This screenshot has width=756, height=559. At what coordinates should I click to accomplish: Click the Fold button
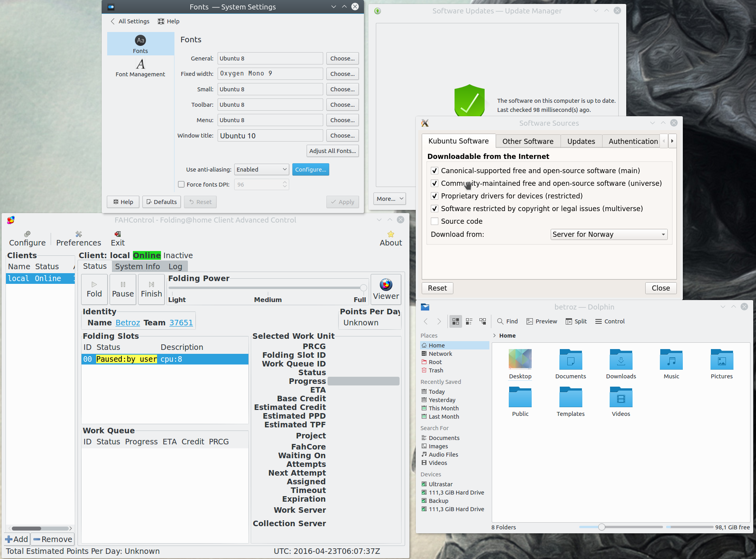[x=94, y=289]
